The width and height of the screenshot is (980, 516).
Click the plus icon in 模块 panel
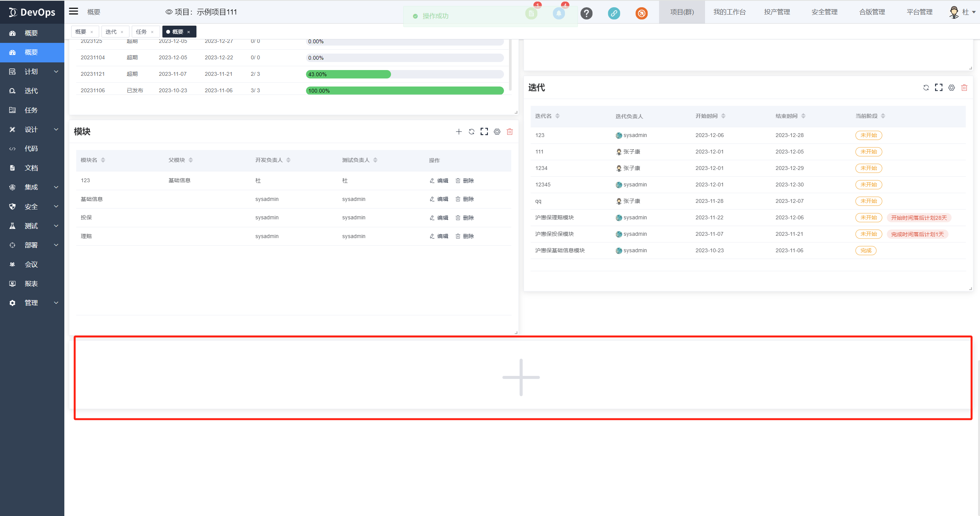point(458,132)
